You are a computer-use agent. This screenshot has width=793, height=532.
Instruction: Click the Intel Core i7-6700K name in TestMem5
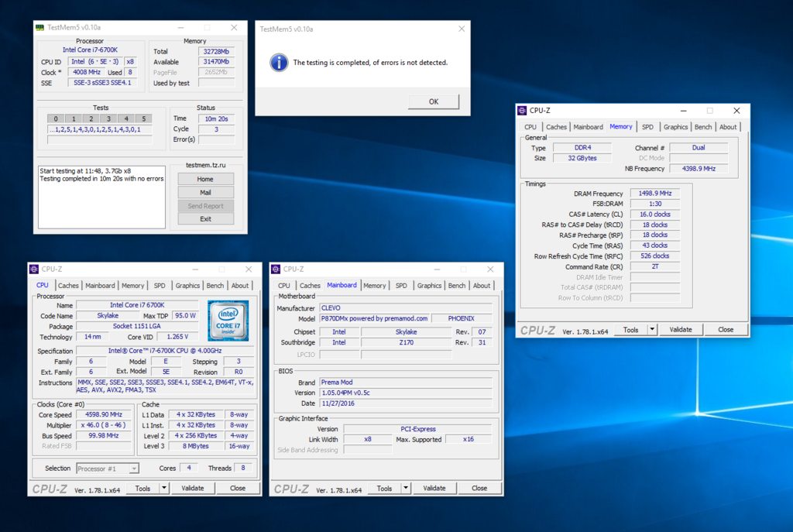pyautogui.click(x=90, y=50)
